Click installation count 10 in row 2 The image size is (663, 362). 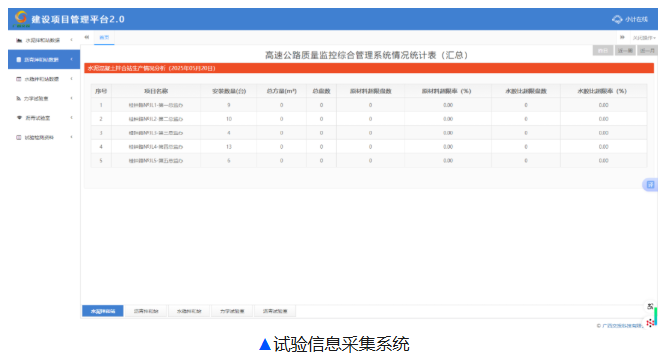click(229, 119)
